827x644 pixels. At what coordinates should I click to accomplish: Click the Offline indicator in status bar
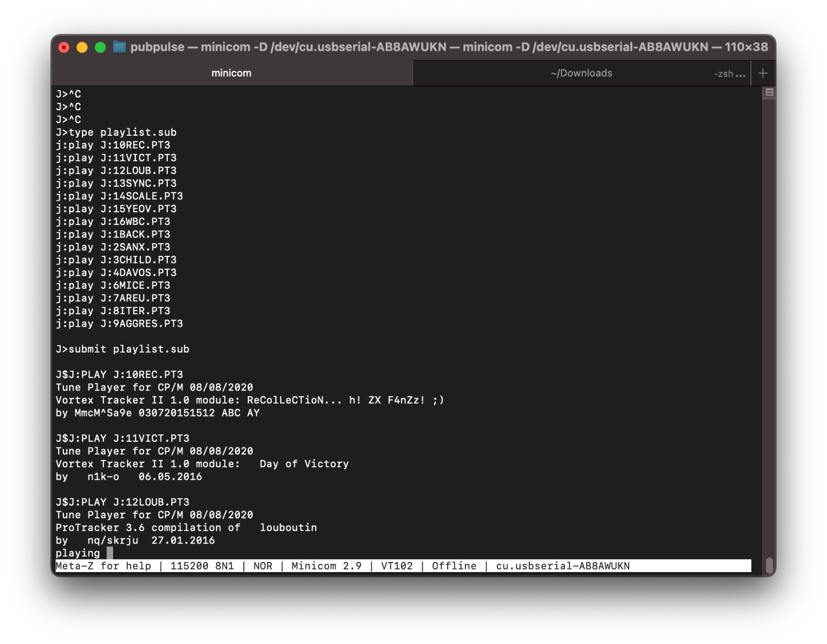(x=454, y=566)
